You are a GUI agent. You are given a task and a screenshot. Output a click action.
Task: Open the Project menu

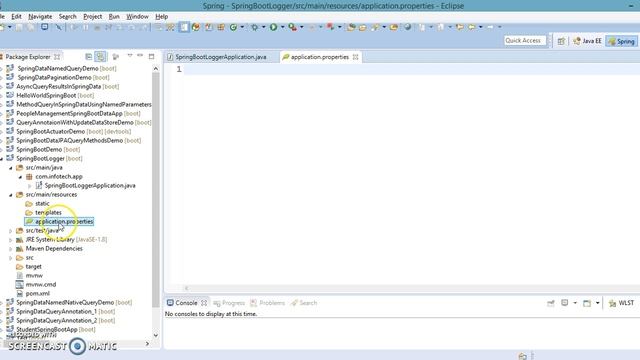click(93, 16)
